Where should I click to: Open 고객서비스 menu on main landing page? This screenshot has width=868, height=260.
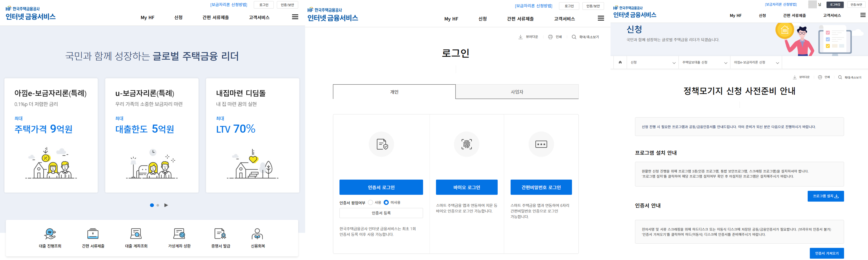[259, 18]
